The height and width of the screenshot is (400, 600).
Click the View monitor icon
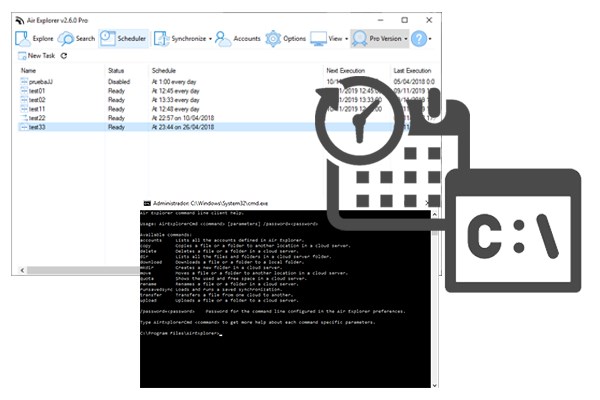coord(318,38)
